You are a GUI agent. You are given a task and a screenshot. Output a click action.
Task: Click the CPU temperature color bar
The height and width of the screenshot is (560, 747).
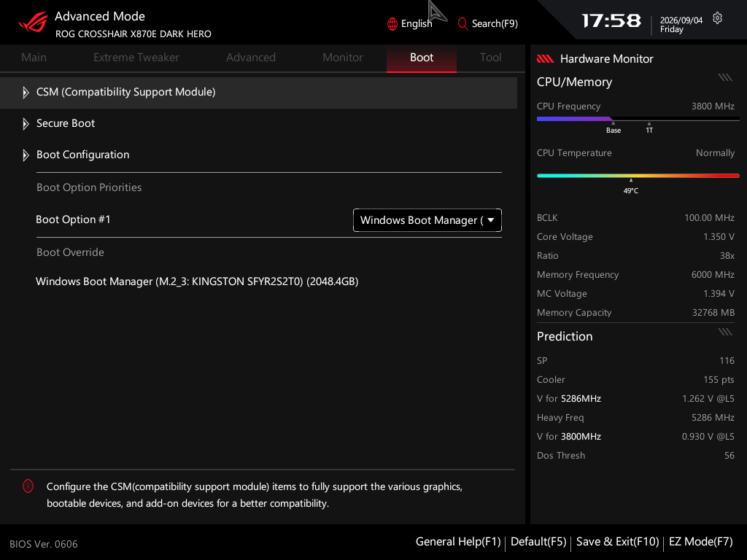point(638,176)
